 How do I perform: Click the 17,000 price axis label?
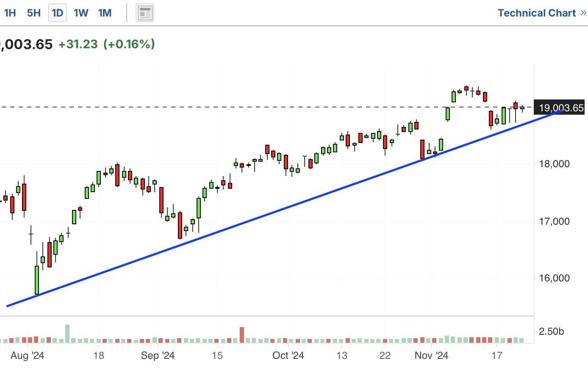pyautogui.click(x=554, y=221)
